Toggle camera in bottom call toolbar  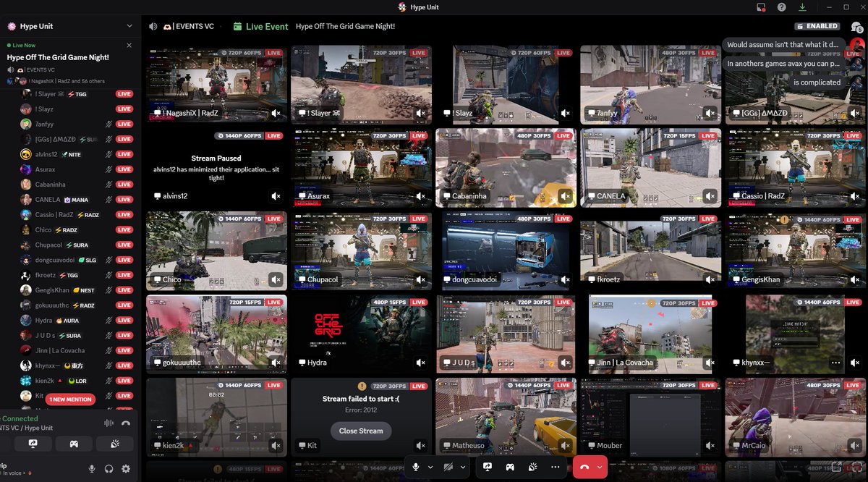point(449,467)
